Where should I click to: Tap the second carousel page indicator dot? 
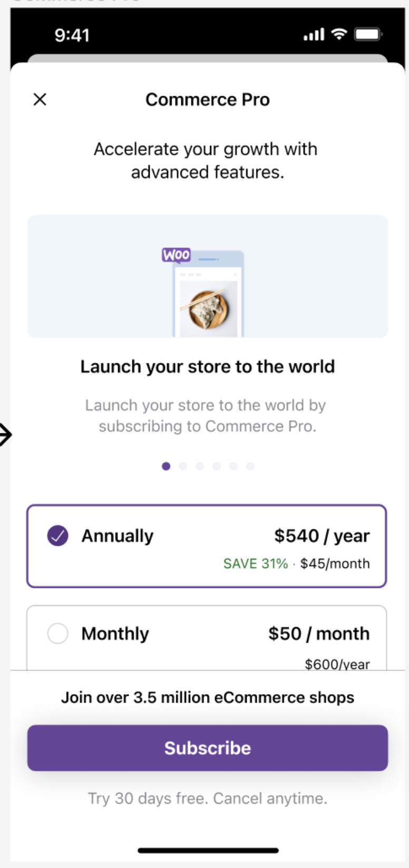(183, 466)
